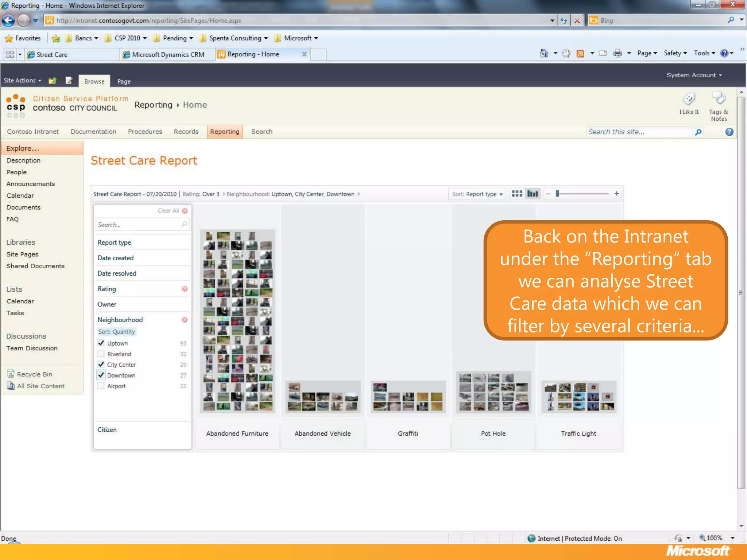Open the Quick Tabs grid icon
This screenshot has height=560, width=747.
click(10, 55)
